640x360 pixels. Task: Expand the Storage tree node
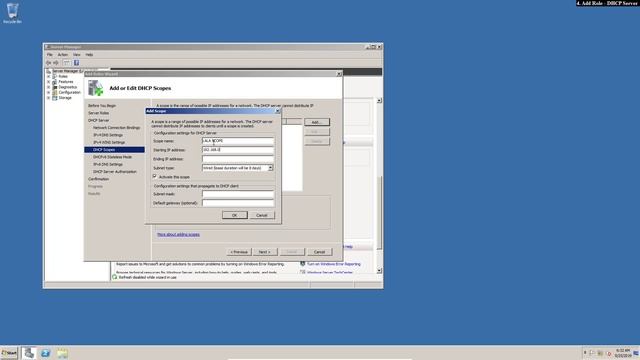coord(49,98)
